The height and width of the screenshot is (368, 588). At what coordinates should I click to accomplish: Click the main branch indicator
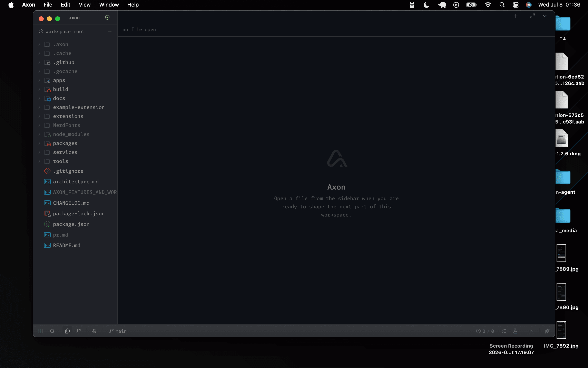pyautogui.click(x=118, y=331)
